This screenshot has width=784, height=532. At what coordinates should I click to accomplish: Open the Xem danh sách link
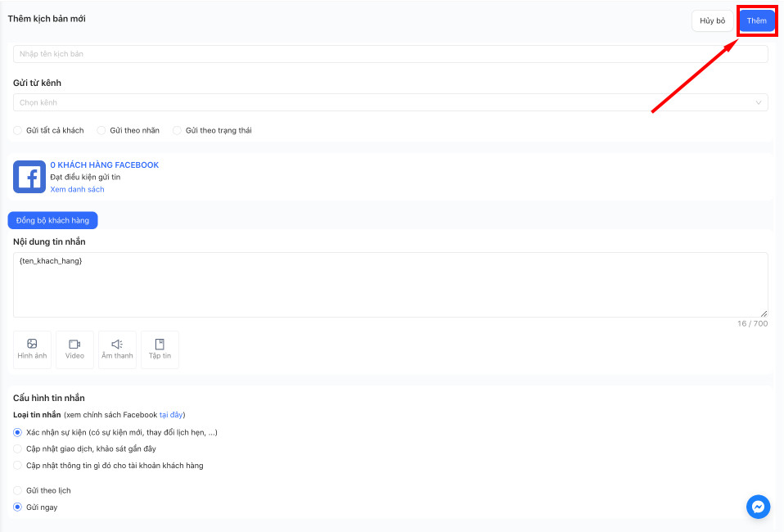pyautogui.click(x=77, y=190)
